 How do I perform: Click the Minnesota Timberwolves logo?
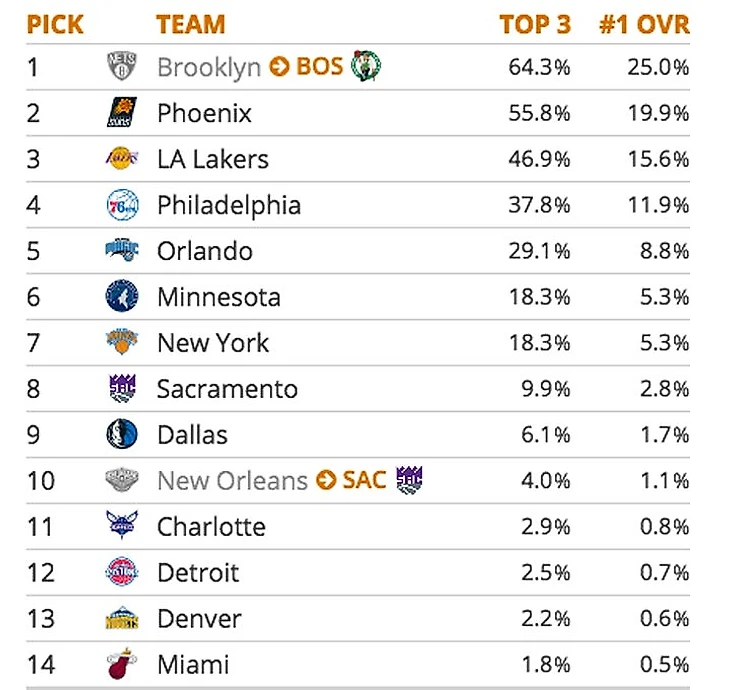coord(122,297)
